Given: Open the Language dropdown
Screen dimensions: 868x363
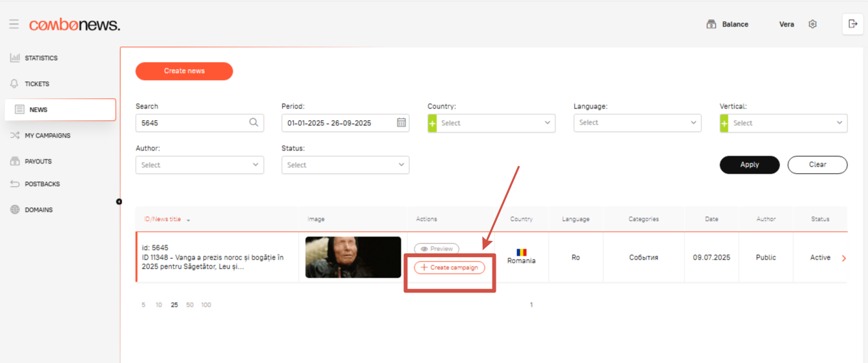Looking at the screenshot, I should pos(637,123).
